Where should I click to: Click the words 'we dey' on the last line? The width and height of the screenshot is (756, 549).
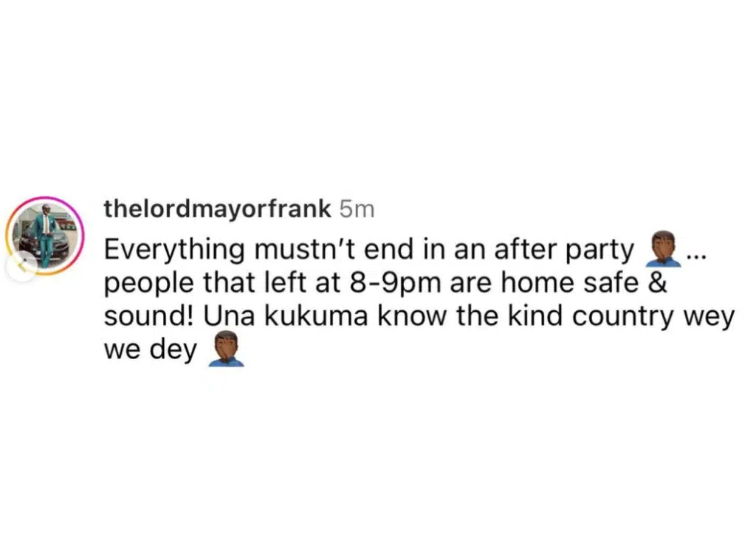click(151, 349)
